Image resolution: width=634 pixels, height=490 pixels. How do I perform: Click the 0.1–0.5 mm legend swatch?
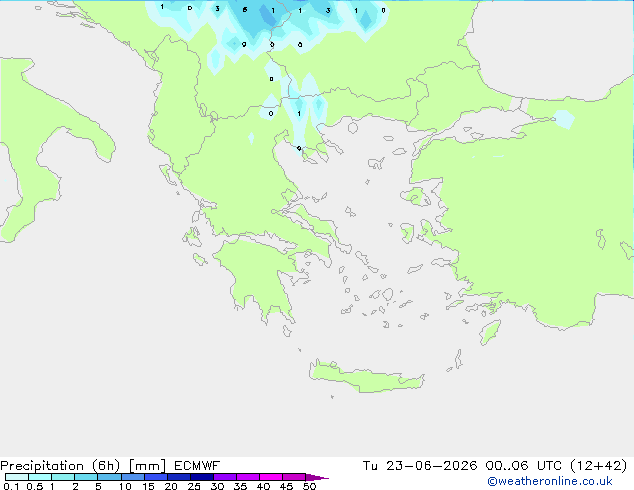(17, 477)
